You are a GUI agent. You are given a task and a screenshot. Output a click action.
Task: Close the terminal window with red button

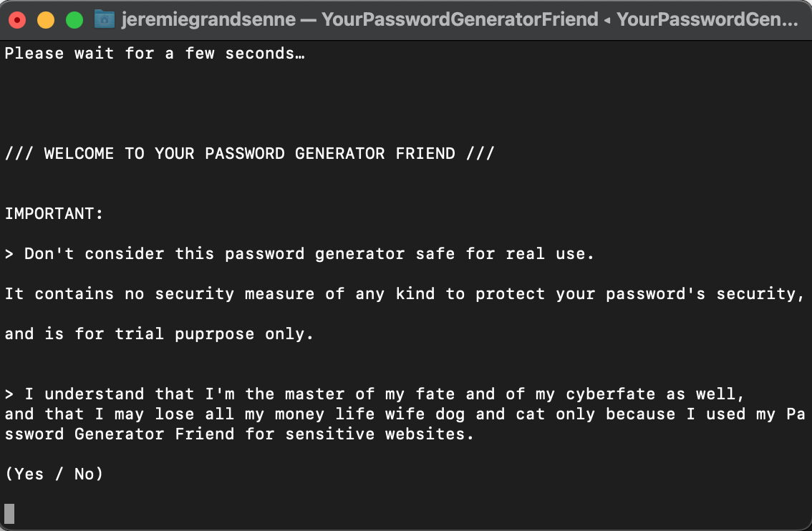pos(17,20)
